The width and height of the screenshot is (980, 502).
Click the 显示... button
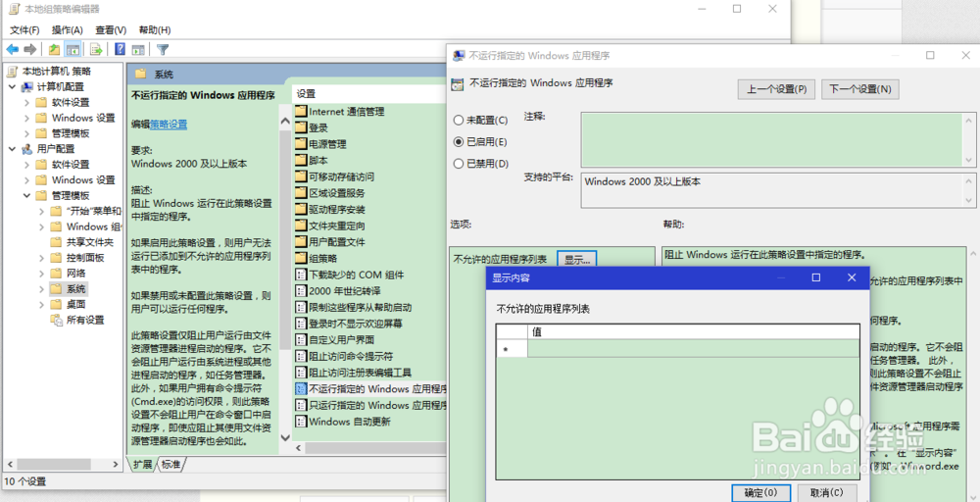(x=577, y=260)
